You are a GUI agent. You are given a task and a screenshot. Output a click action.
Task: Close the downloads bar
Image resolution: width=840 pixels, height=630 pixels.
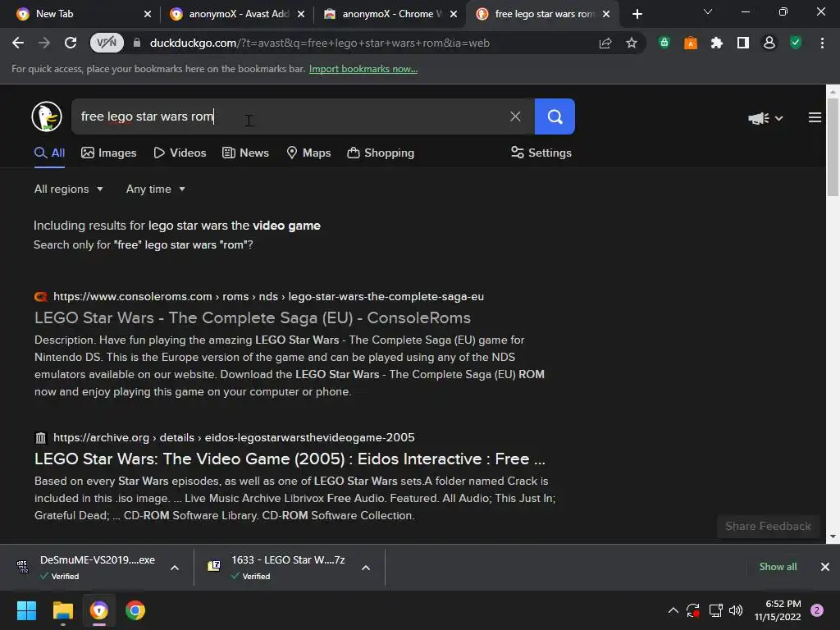coord(825,567)
